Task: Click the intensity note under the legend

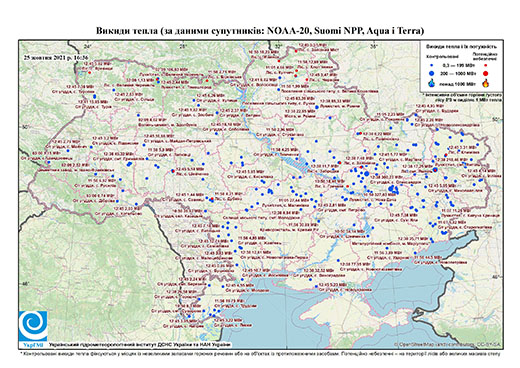Action: [x=463, y=97]
